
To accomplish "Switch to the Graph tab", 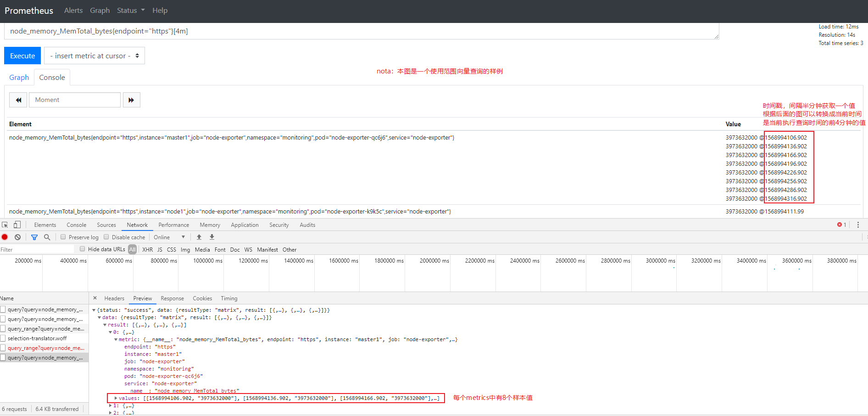I will [19, 78].
